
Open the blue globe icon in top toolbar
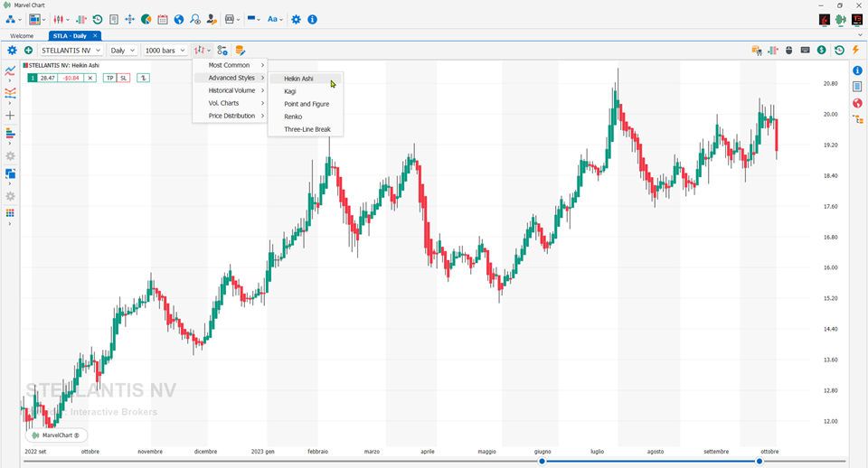coord(179,19)
